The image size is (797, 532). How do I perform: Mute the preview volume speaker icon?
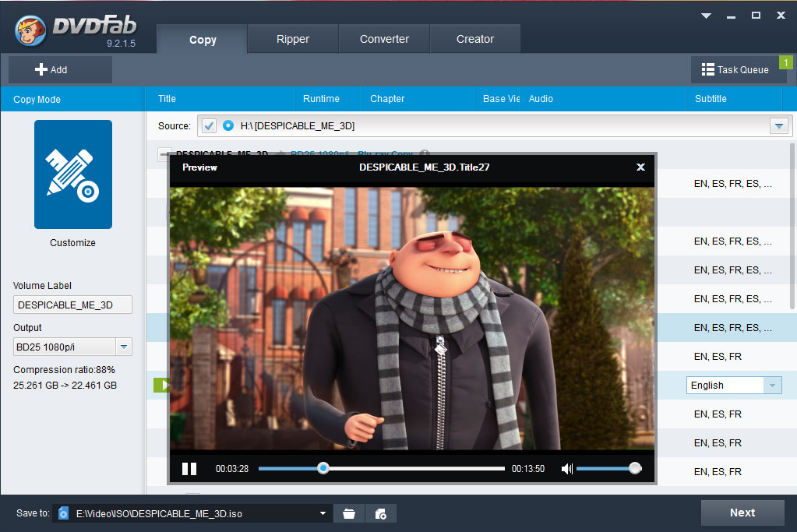[566, 468]
